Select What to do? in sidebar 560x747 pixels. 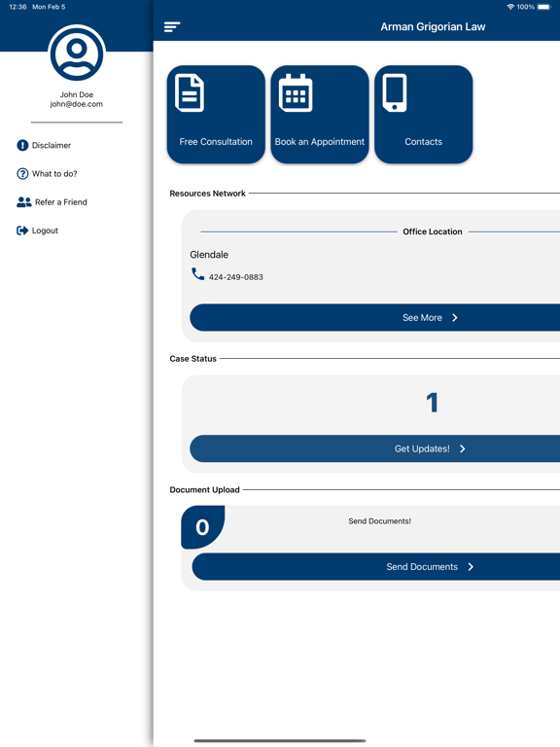47,174
